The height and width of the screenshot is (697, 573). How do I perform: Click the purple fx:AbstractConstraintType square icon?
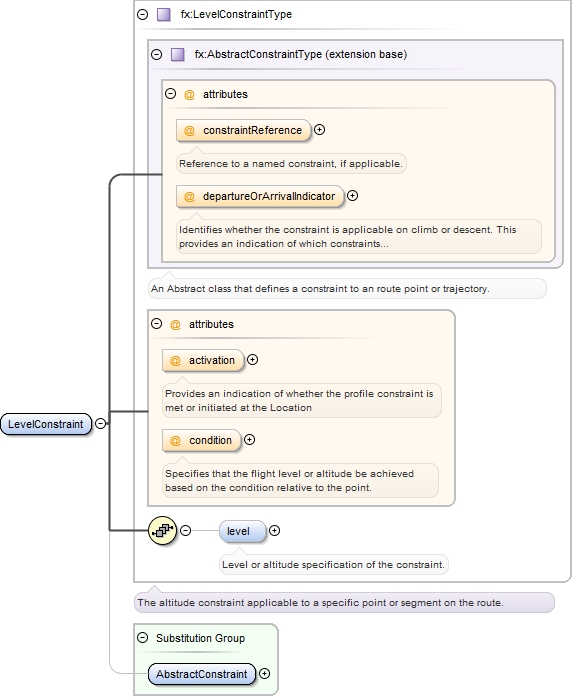178,55
